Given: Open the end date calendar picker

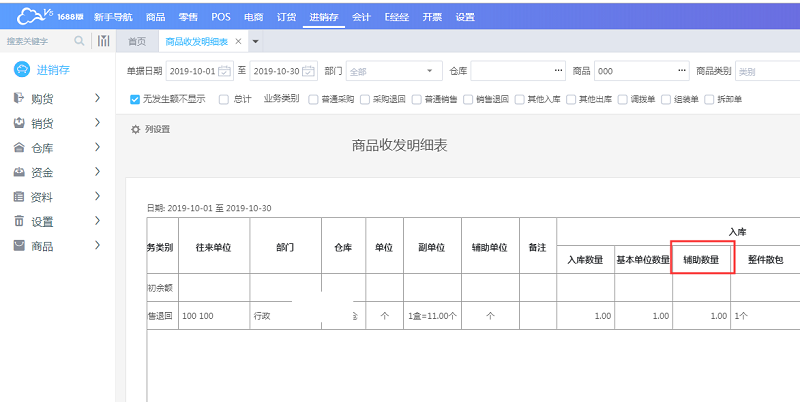Looking at the screenshot, I should pyautogui.click(x=307, y=71).
